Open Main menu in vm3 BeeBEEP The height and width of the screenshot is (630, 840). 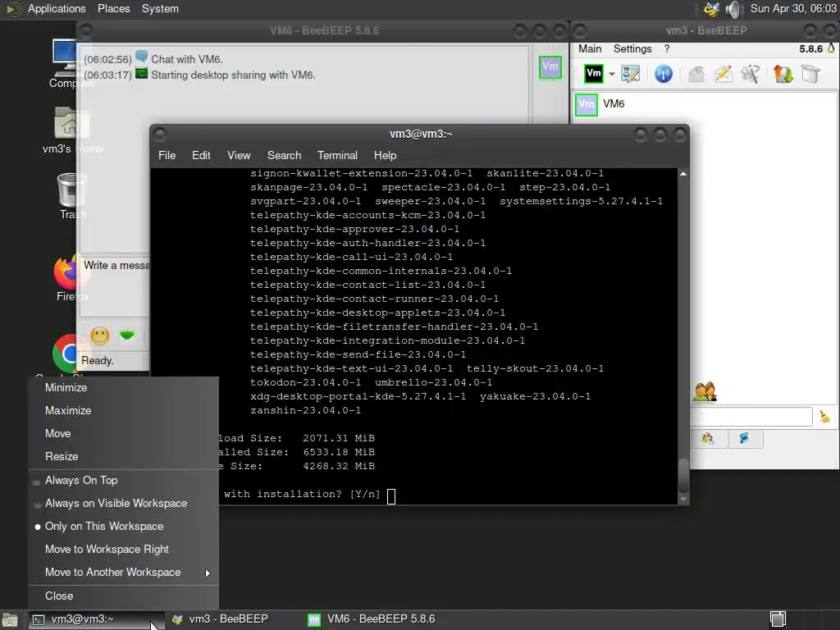590,48
